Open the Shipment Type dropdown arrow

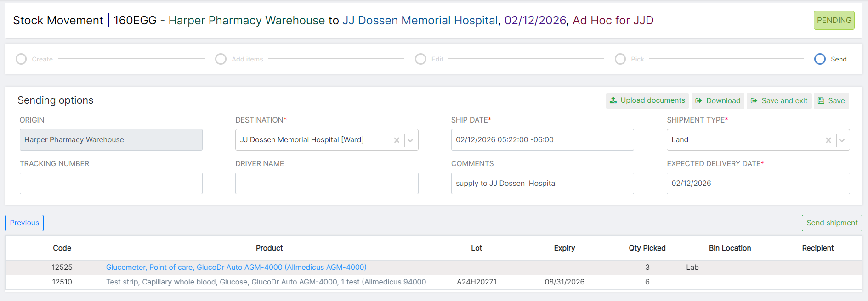842,140
